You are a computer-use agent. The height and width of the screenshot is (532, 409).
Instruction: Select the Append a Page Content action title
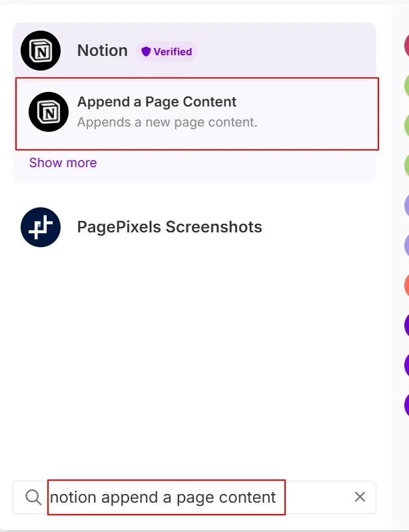click(x=157, y=102)
